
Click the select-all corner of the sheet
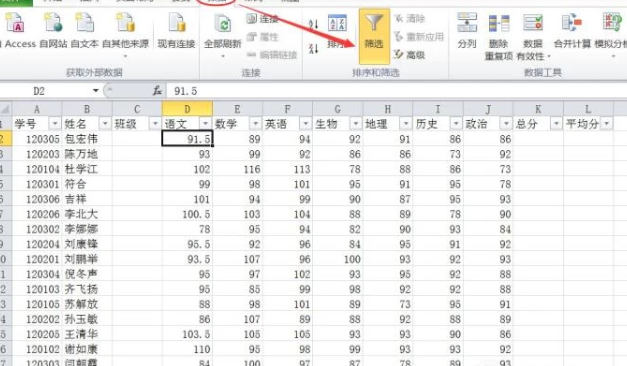click(6, 109)
